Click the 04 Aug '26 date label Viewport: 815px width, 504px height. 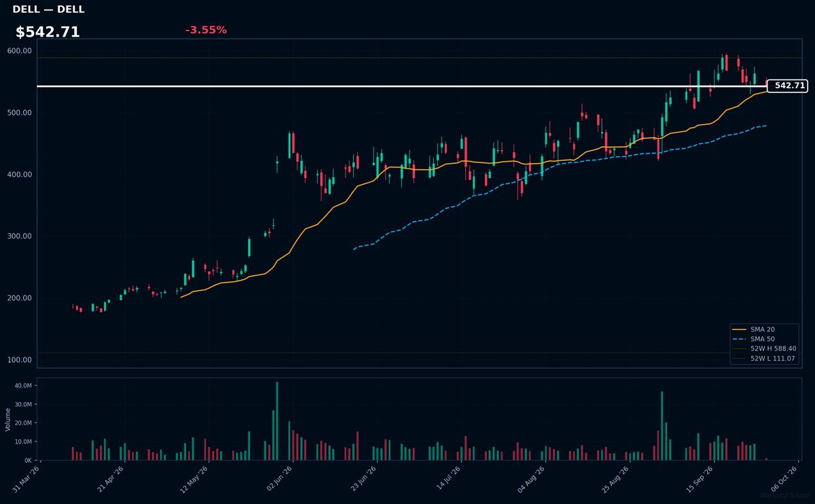[x=532, y=478]
